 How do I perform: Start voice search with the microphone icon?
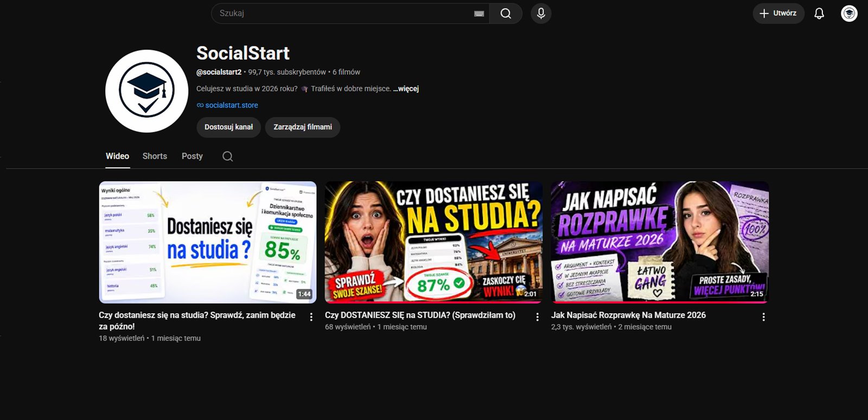point(541,14)
